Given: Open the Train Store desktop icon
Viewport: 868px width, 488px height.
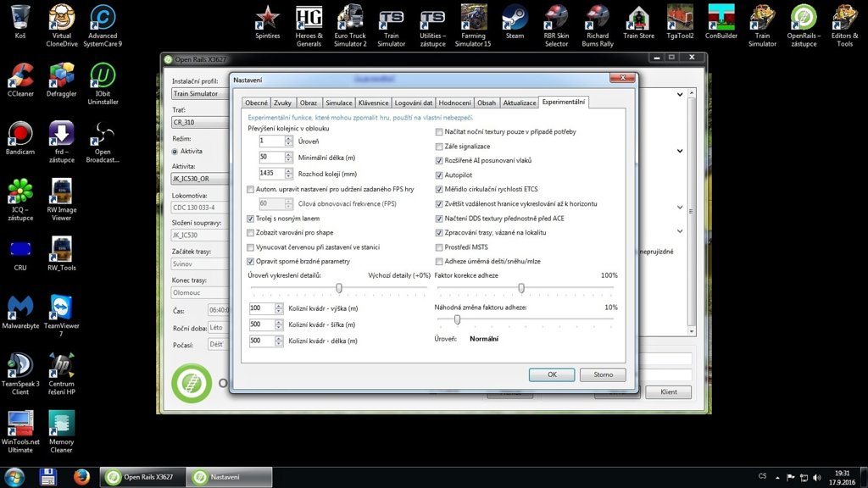Looking at the screenshot, I should pos(638,18).
